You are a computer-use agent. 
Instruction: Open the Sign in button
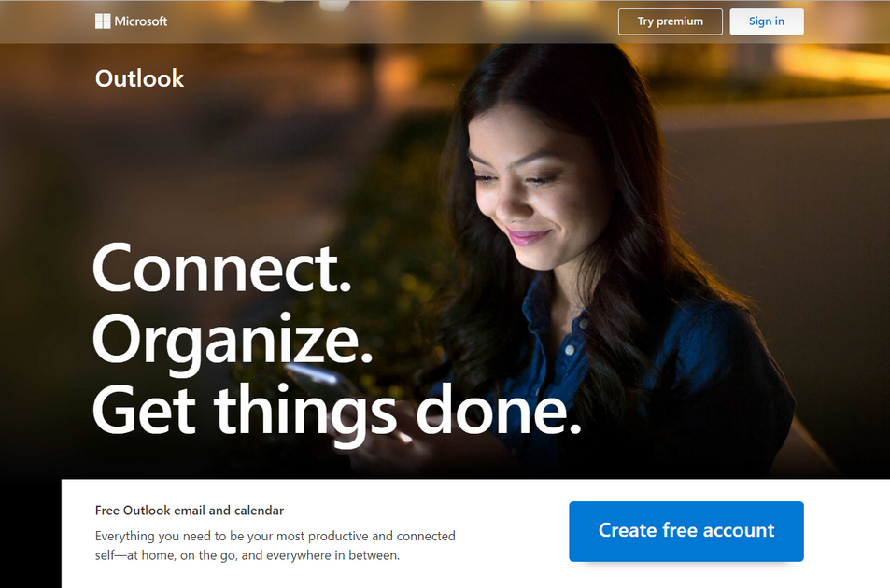pyautogui.click(x=767, y=21)
